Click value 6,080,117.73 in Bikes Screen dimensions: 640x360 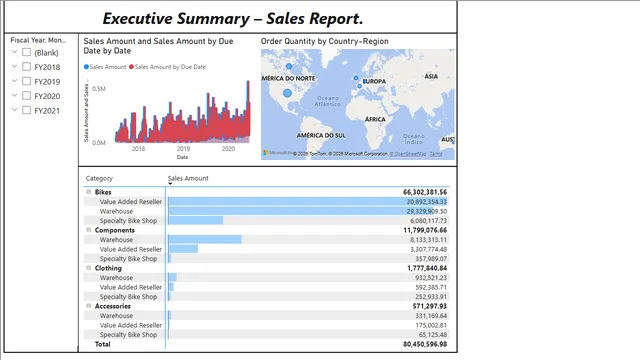click(x=429, y=220)
